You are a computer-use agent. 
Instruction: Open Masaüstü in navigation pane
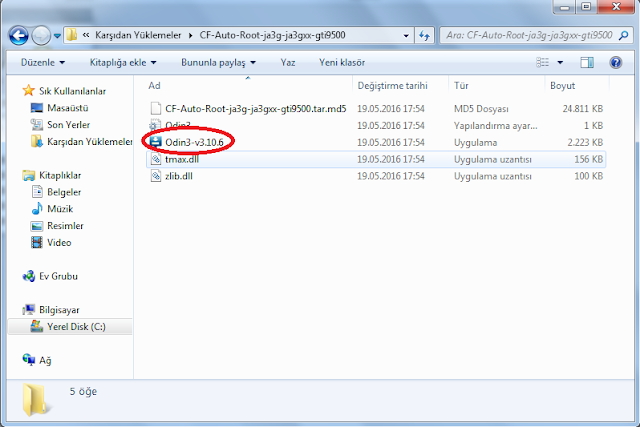click(x=68, y=108)
